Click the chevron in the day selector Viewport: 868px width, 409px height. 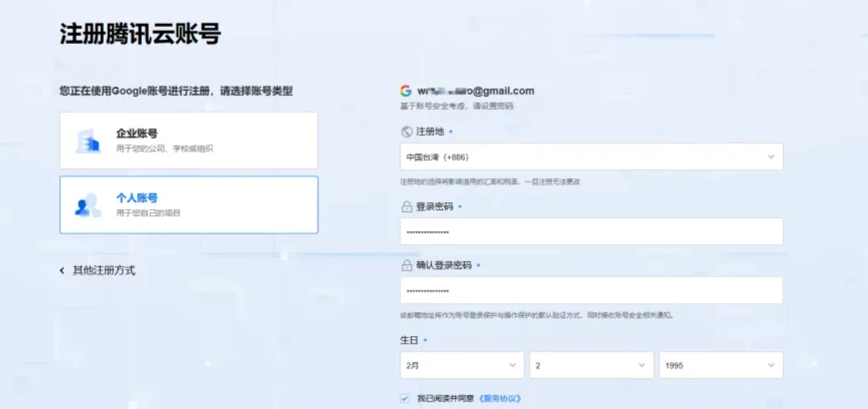coord(642,365)
